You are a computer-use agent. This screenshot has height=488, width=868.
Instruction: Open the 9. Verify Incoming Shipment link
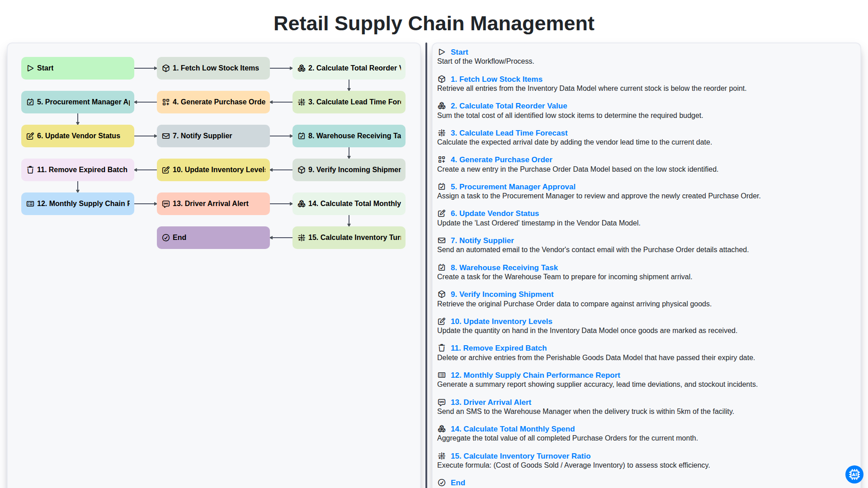tap(502, 294)
